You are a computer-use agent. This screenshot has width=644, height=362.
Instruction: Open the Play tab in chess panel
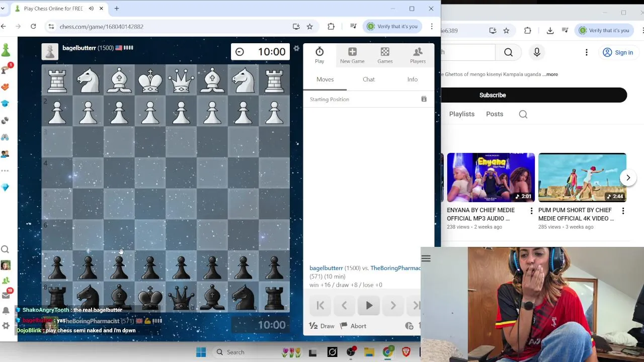(319, 55)
